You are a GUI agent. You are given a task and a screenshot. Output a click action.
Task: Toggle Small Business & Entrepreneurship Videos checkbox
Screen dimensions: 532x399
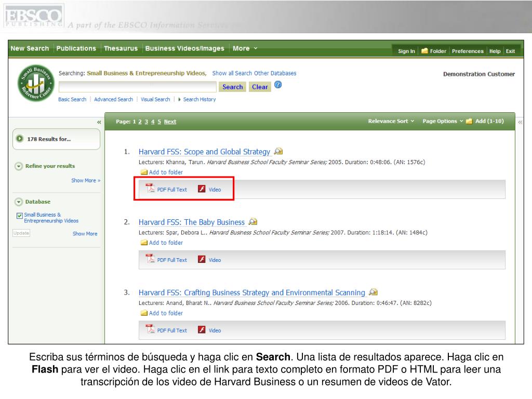(x=20, y=216)
